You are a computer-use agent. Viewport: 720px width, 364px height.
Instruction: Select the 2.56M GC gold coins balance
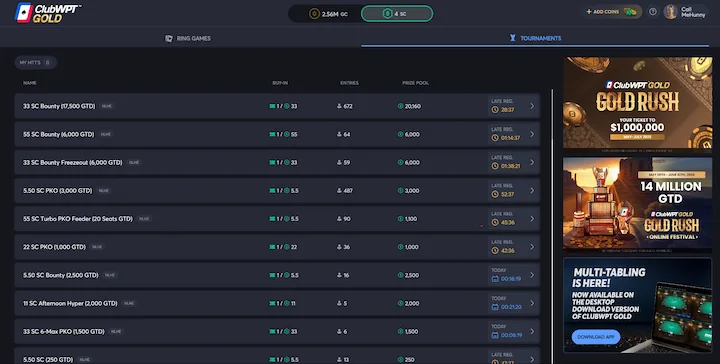click(327, 14)
